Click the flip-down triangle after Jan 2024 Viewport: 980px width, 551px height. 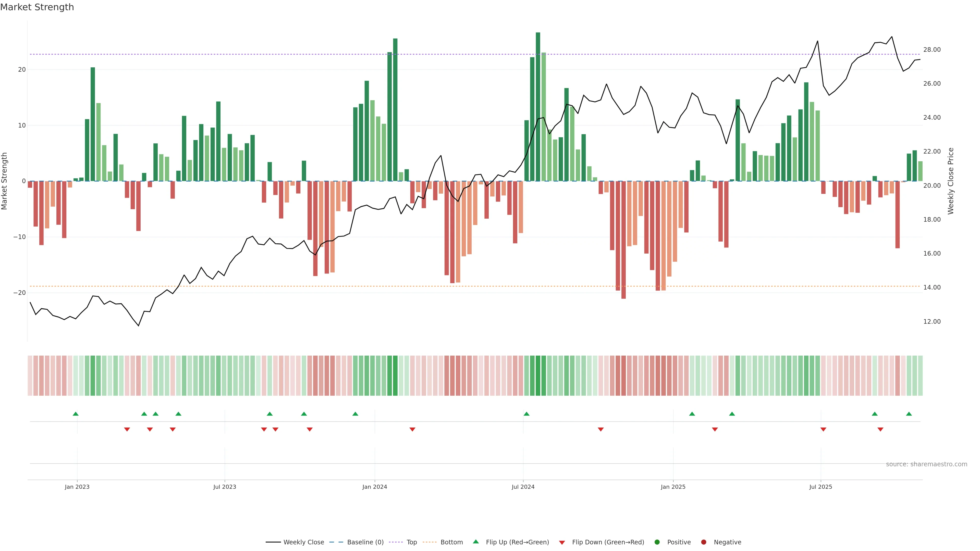[412, 429]
